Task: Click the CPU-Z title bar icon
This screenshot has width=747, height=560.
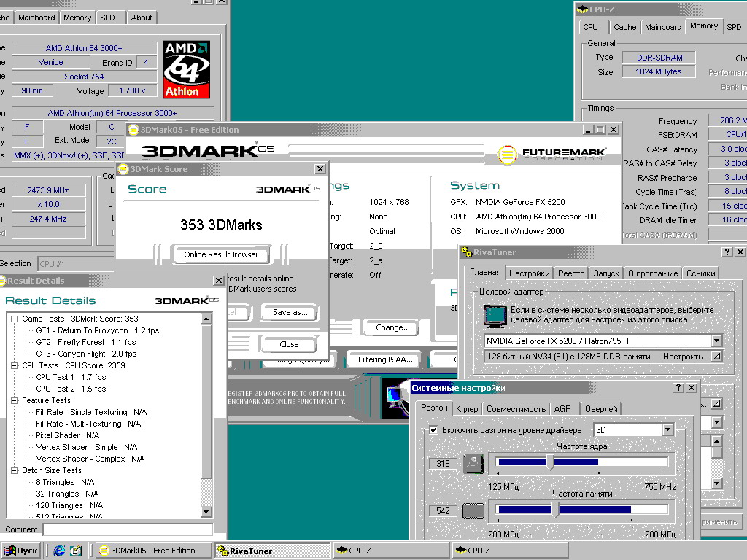Action: [583, 9]
